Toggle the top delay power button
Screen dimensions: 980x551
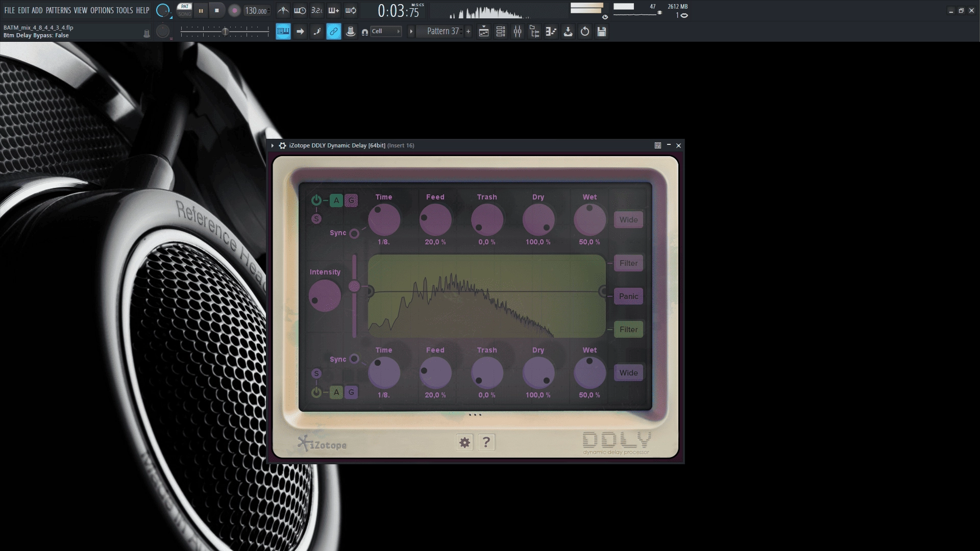point(316,200)
